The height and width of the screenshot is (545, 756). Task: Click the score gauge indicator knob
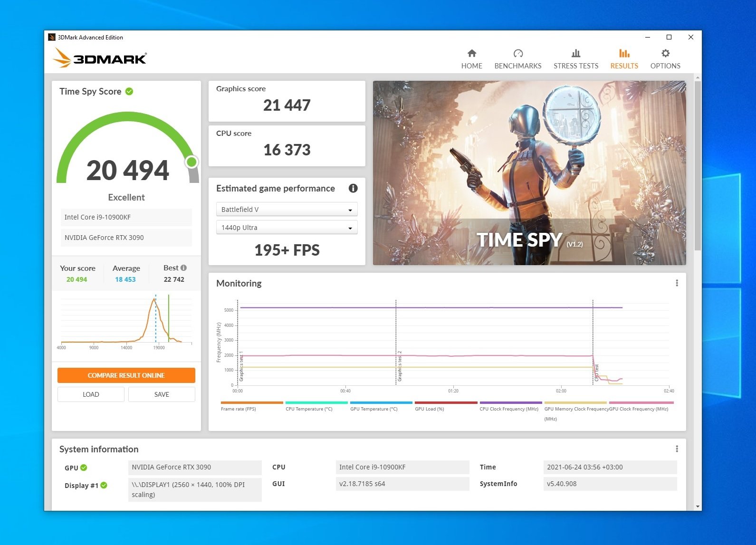[x=192, y=162]
